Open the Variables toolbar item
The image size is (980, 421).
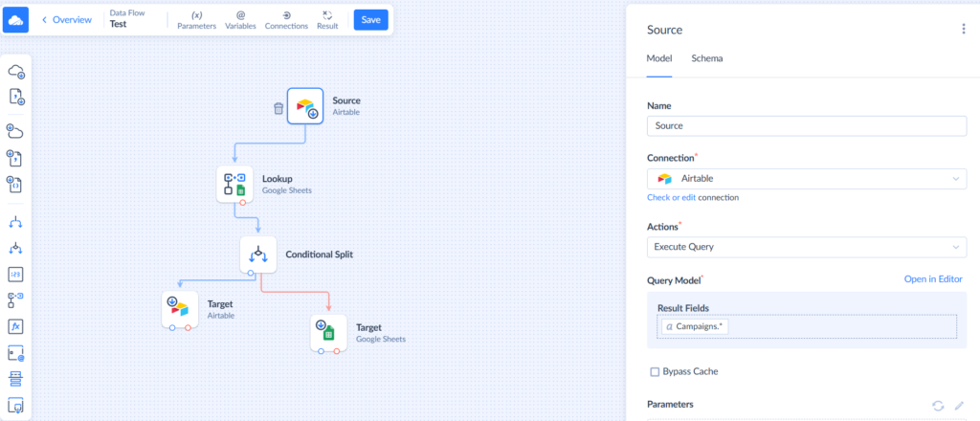click(x=240, y=20)
